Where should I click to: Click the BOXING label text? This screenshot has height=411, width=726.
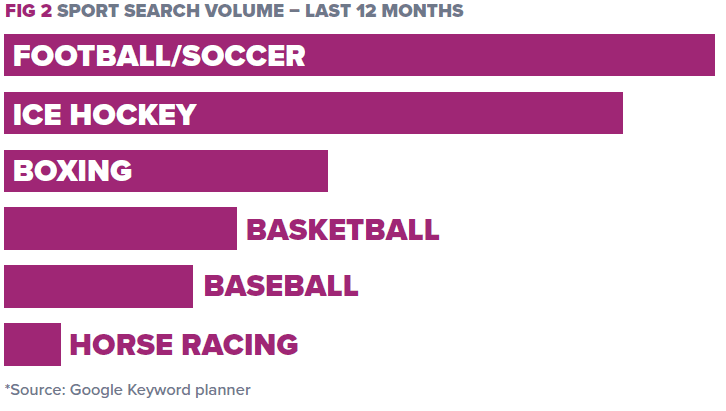[x=73, y=171]
